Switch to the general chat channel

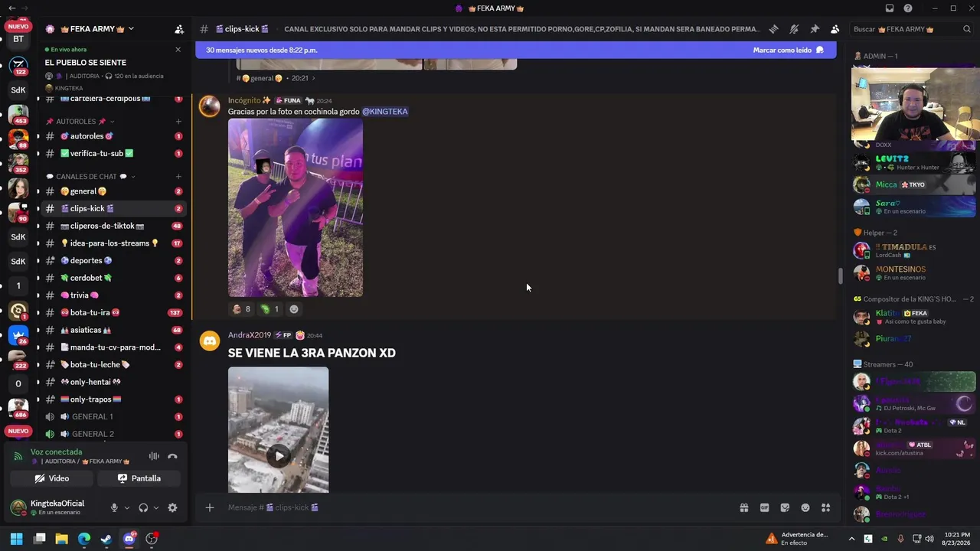[113, 191]
